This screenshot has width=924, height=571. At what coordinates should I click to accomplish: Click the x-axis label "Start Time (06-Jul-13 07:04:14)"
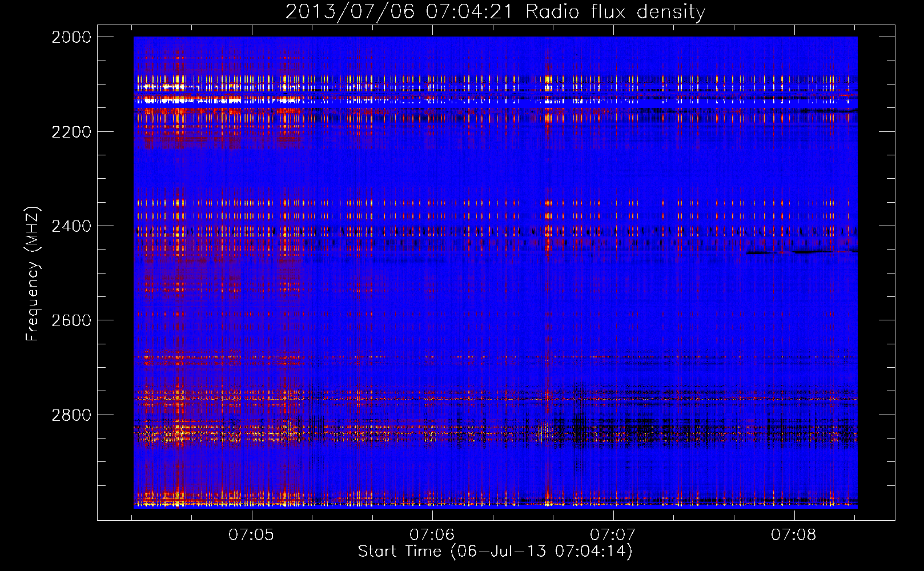(495, 552)
